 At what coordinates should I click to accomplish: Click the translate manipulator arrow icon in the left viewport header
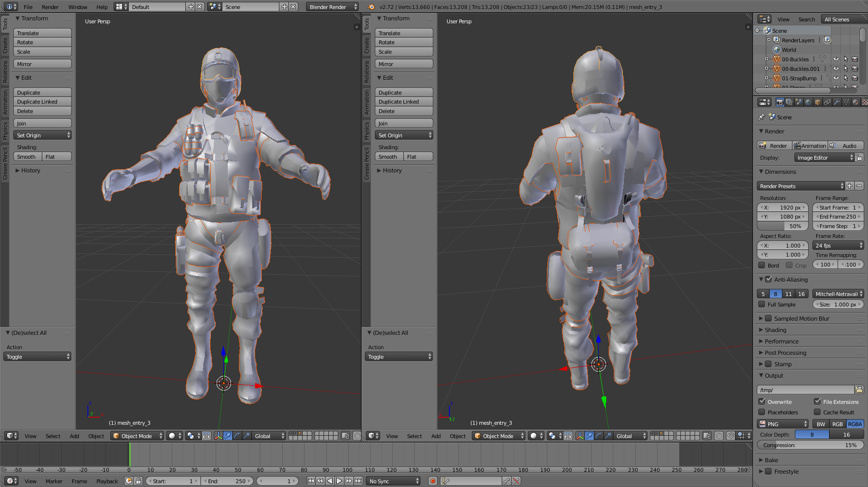[x=228, y=436]
